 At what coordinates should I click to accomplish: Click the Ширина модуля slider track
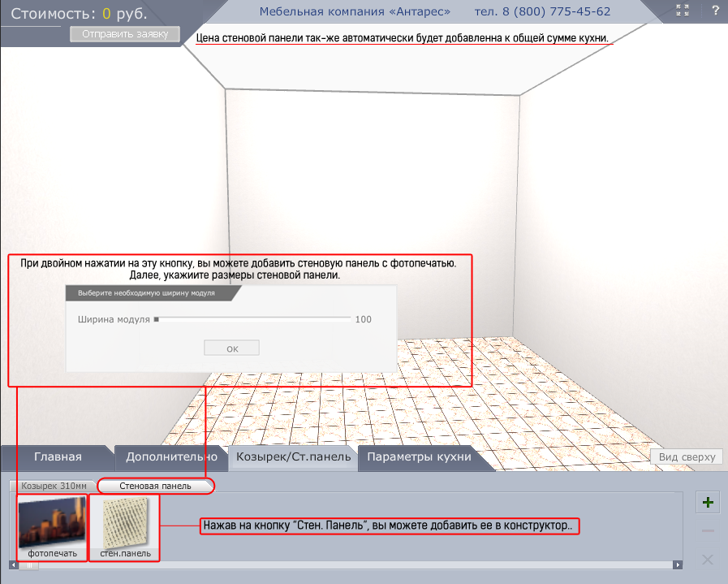point(252,319)
